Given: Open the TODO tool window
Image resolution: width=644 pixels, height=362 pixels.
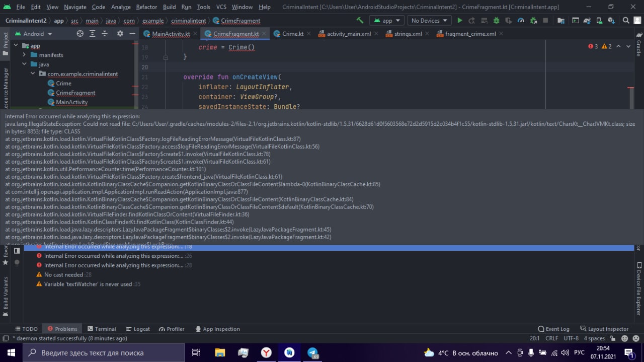Looking at the screenshot, I should 27,329.
